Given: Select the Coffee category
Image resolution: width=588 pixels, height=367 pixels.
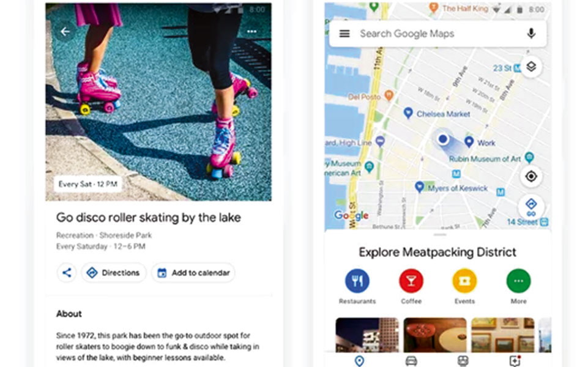Looking at the screenshot, I should pyautogui.click(x=411, y=286).
